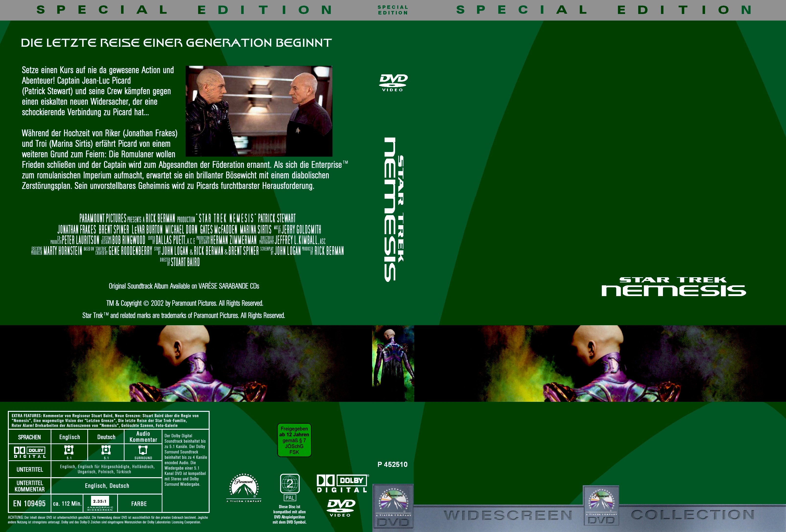Click the 'COLLECTION' text on the silver bar
Viewport: 786px width, 532px height.
point(693,515)
